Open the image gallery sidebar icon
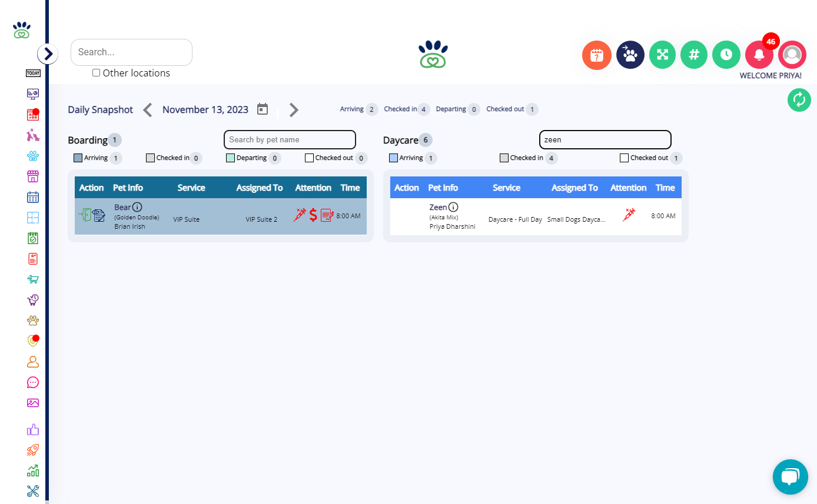 tap(33, 403)
